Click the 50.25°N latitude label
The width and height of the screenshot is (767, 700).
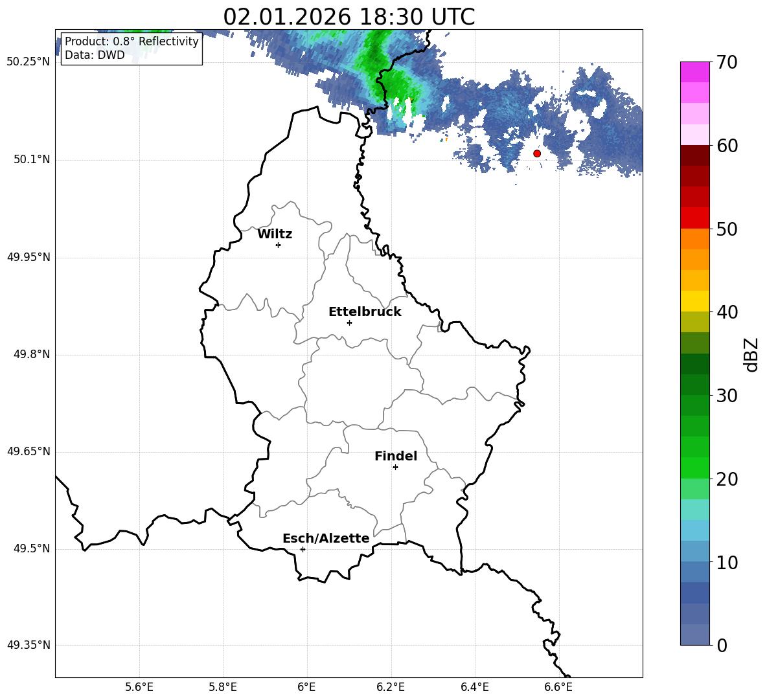[29, 62]
